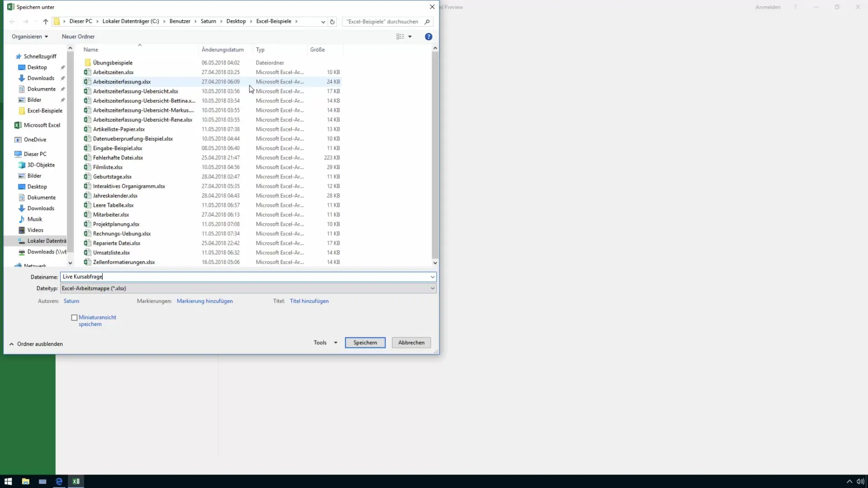Click Speichern to save the file
The image size is (868, 488).
[365, 342]
